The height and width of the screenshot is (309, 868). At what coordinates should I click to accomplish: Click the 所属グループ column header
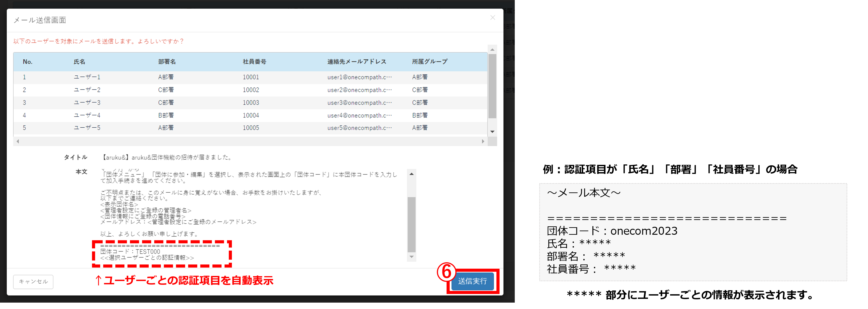tap(430, 61)
